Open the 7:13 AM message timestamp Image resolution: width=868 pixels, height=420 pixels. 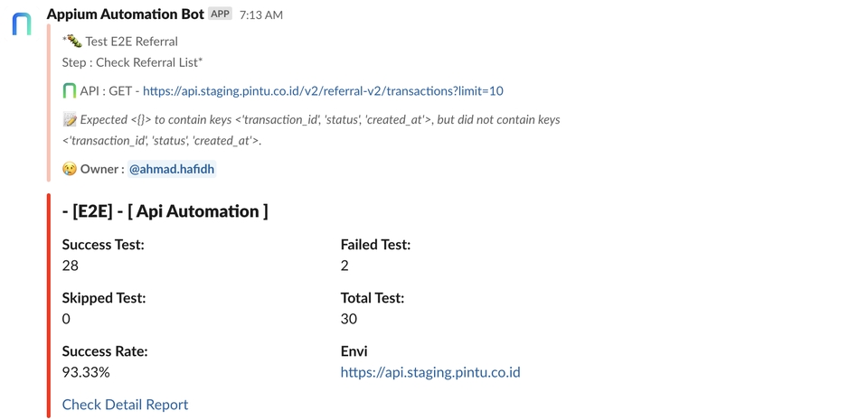(260, 15)
